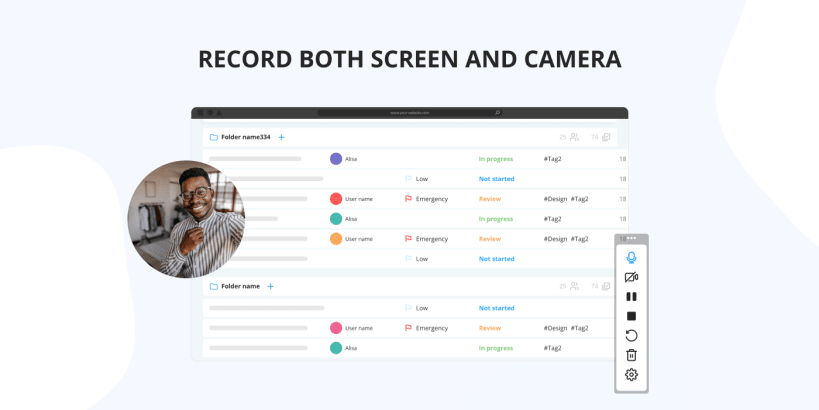Click the checklist icon beside 74 in Folder name334

pyautogui.click(x=606, y=137)
